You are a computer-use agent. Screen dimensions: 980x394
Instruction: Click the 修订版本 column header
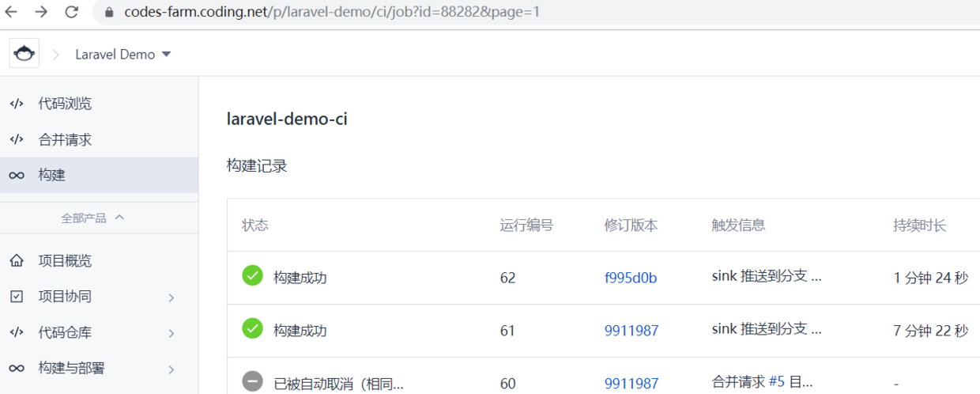pos(631,225)
